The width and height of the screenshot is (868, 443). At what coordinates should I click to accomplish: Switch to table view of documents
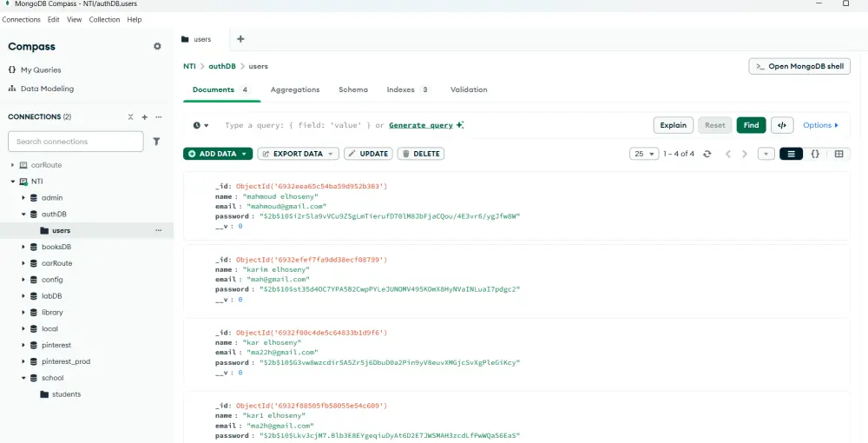click(838, 154)
